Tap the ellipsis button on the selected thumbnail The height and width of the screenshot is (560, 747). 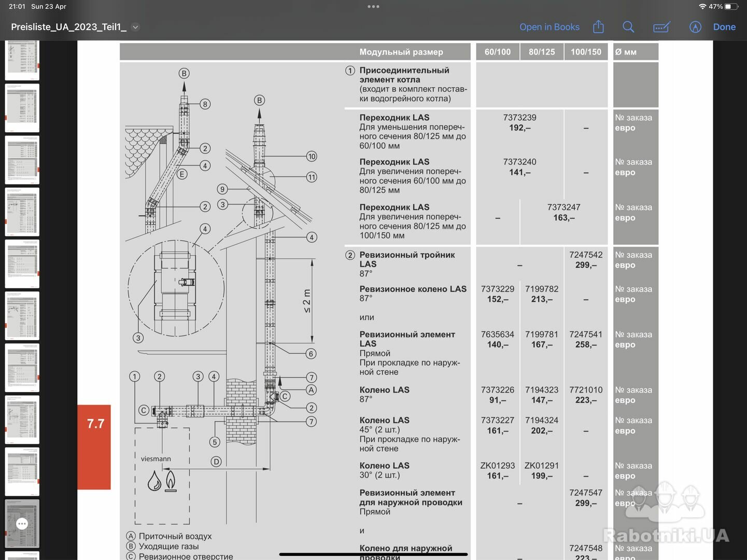(22, 524)
